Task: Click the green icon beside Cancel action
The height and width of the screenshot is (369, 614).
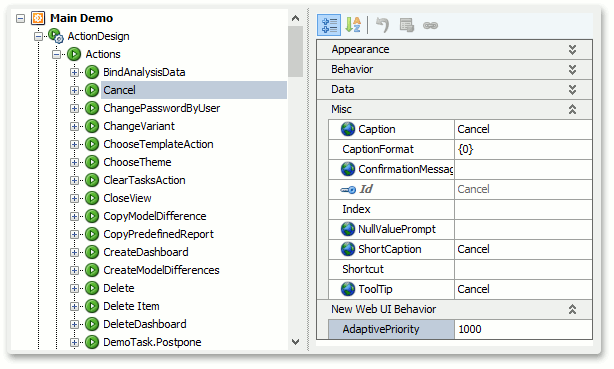Action: (x=92, y=90)
